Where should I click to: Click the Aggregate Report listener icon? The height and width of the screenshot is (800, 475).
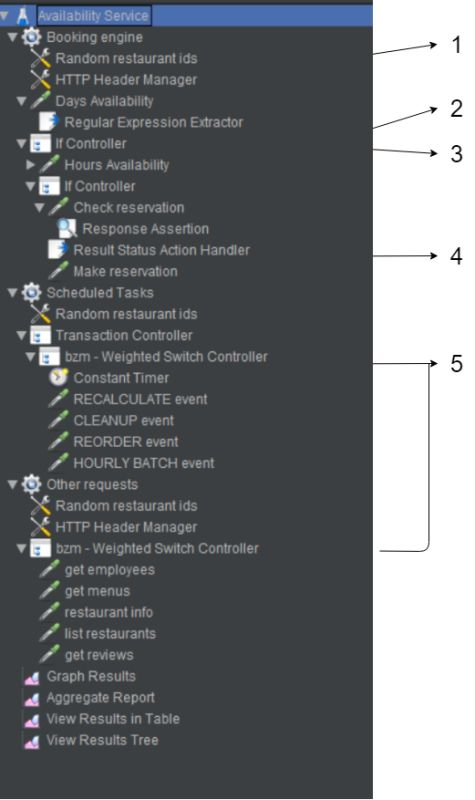click(x=32, y=698)
